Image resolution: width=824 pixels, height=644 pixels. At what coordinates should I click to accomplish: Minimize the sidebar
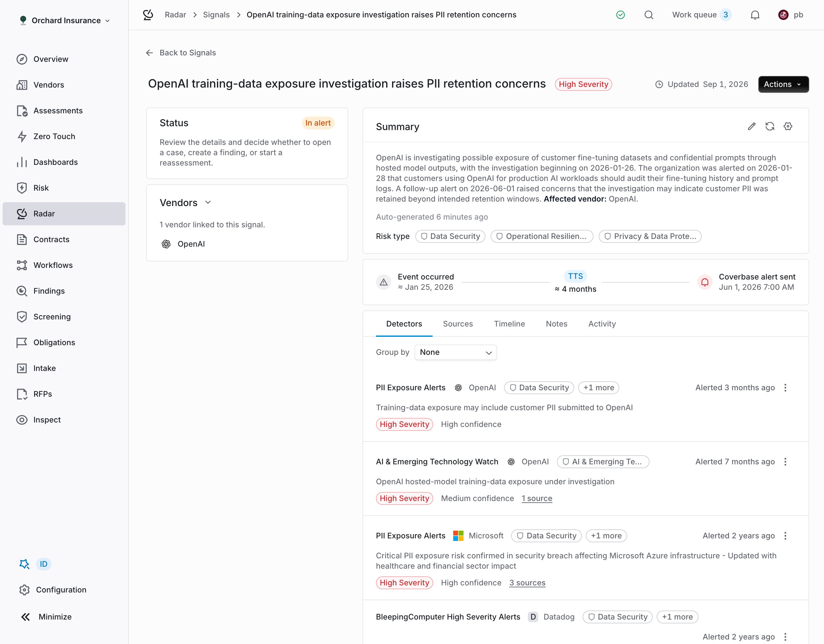(x=46, y=617)
